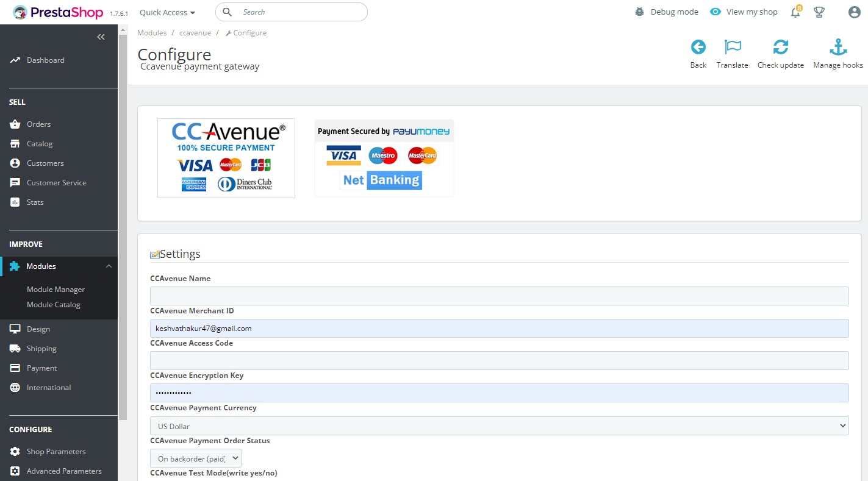
Task: Click the Shop Parameters gear icon
Action: point(15,452)
